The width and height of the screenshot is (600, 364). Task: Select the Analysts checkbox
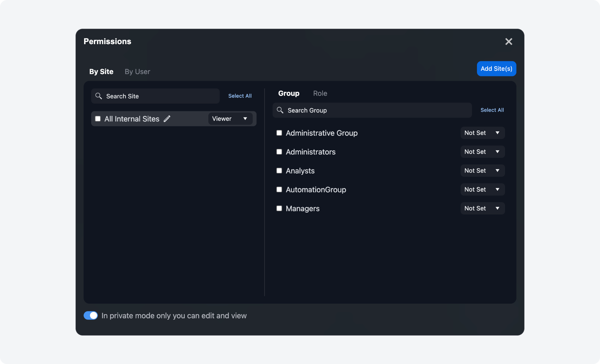coord(279,171)
